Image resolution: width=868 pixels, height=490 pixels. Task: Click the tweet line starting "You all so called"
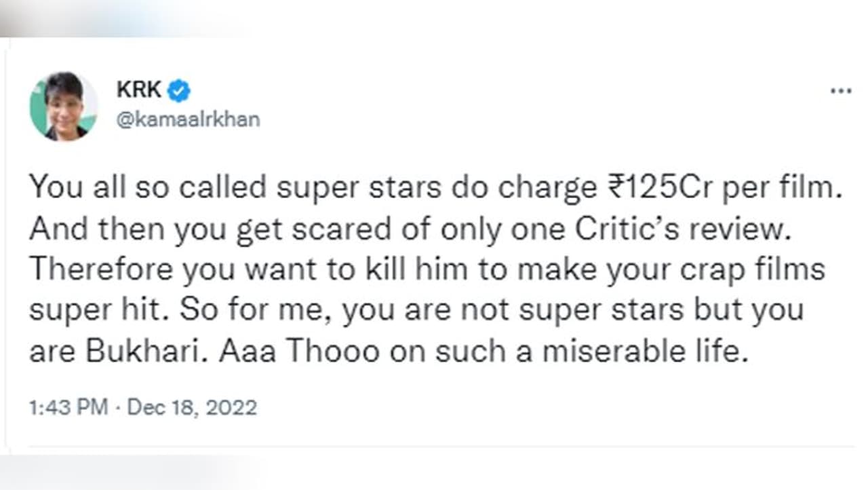point(434,188)
